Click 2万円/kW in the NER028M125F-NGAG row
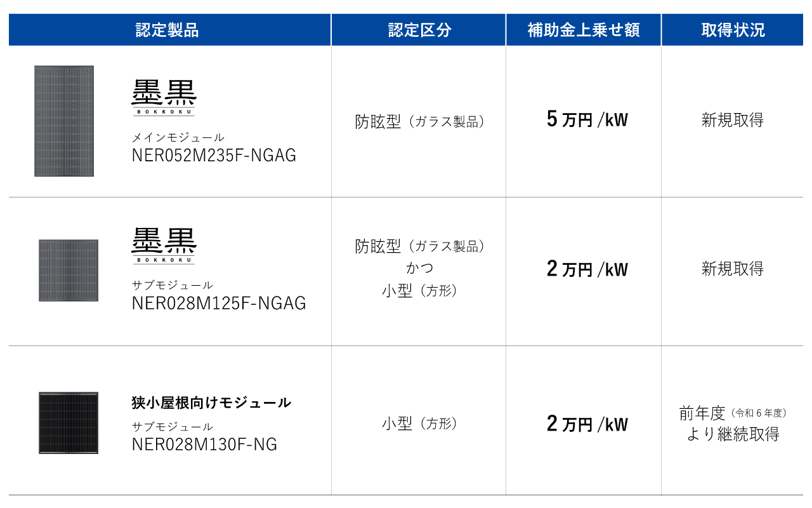Image resolution: width=812 pixels, height=508 pixels. [587, 269]
